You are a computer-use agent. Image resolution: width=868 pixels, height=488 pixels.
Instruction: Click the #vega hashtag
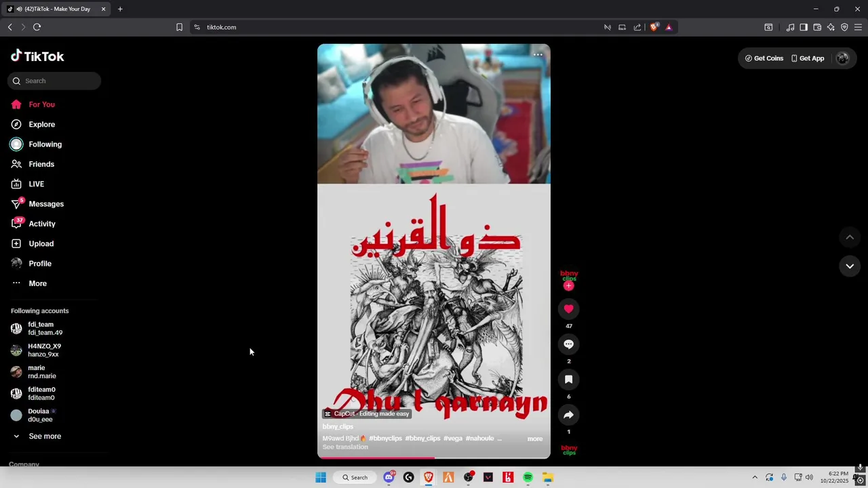pyautogui.click(x=453, y=439)
